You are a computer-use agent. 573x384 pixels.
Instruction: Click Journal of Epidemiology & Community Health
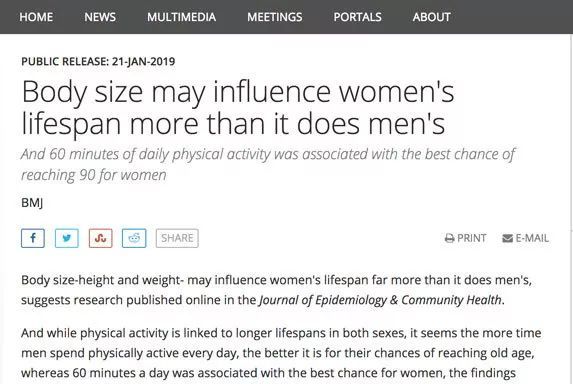pos(380,300)
